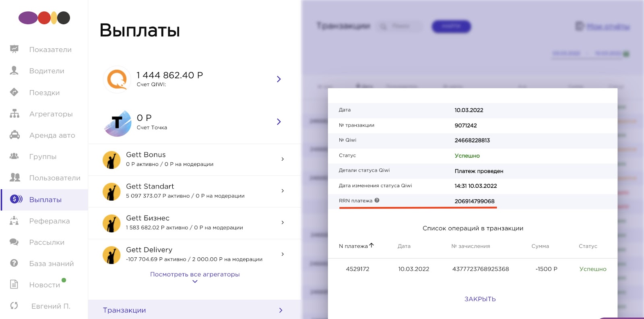Select RRN value 206914799068
644x319 pixels.
point(475,201)
